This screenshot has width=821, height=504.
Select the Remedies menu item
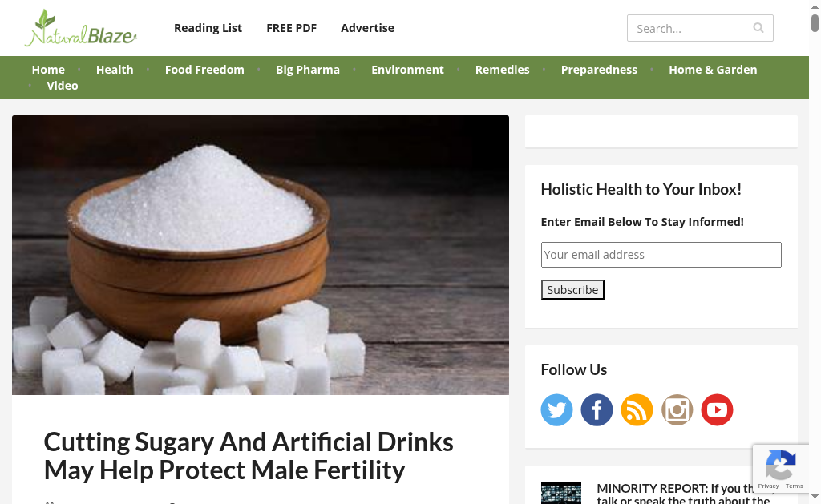pos(502,70)
